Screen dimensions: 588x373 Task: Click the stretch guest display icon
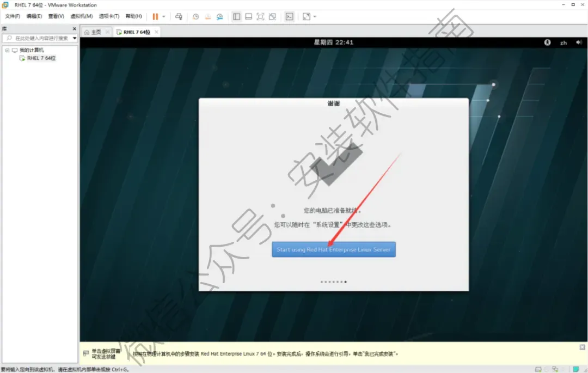coord(307,16)
